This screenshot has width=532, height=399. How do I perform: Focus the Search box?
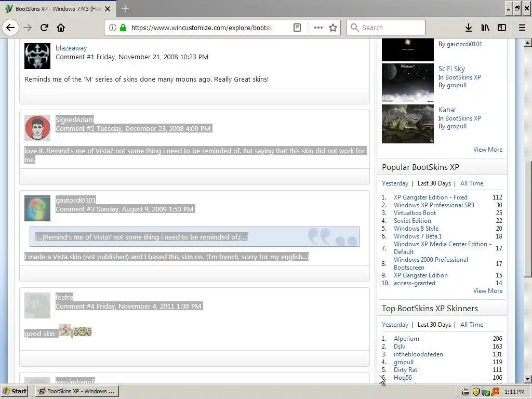coord(385,28)
